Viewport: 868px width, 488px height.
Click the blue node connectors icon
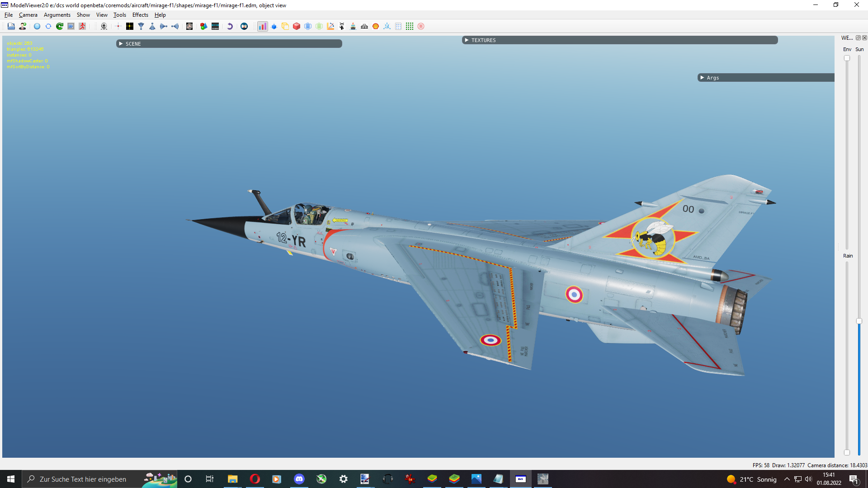click(x=387, y=26)
